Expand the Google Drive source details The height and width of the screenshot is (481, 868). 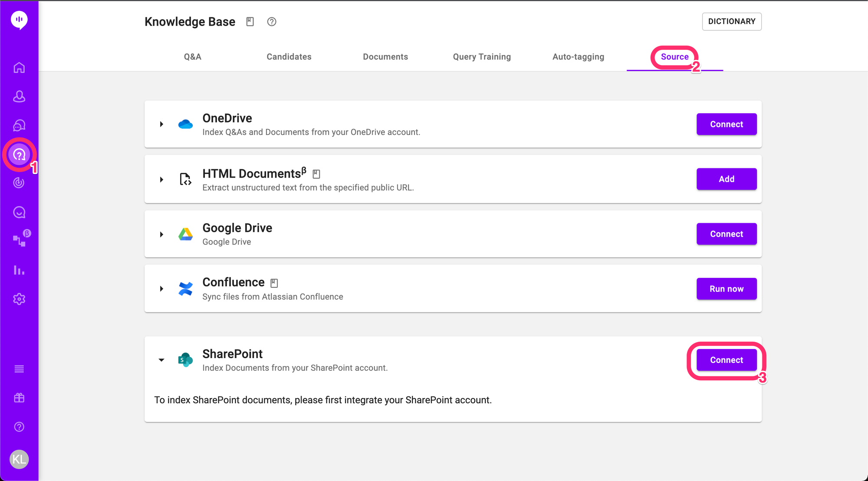point(161,234)
